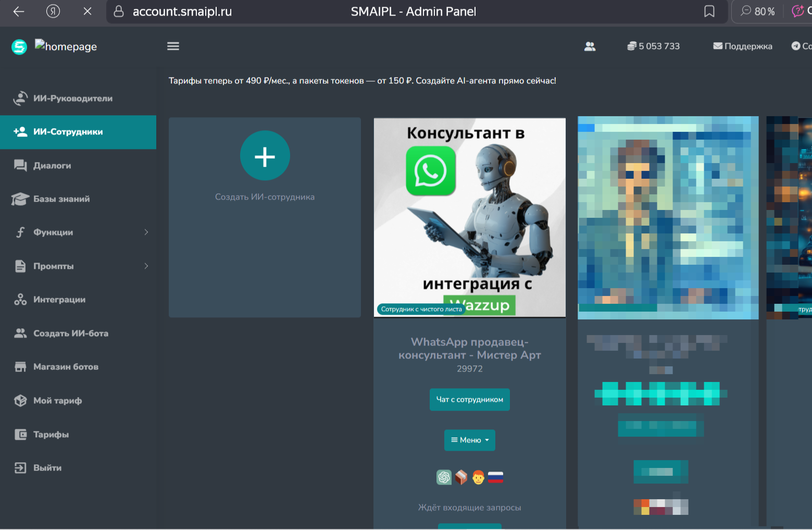Open Диалоги in the sidebar
812x530 pixels.
point(78,166)
